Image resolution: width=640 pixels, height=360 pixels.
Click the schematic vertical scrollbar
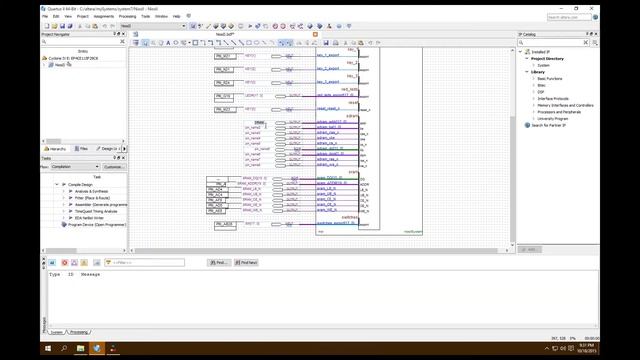(x=513, y=178)
